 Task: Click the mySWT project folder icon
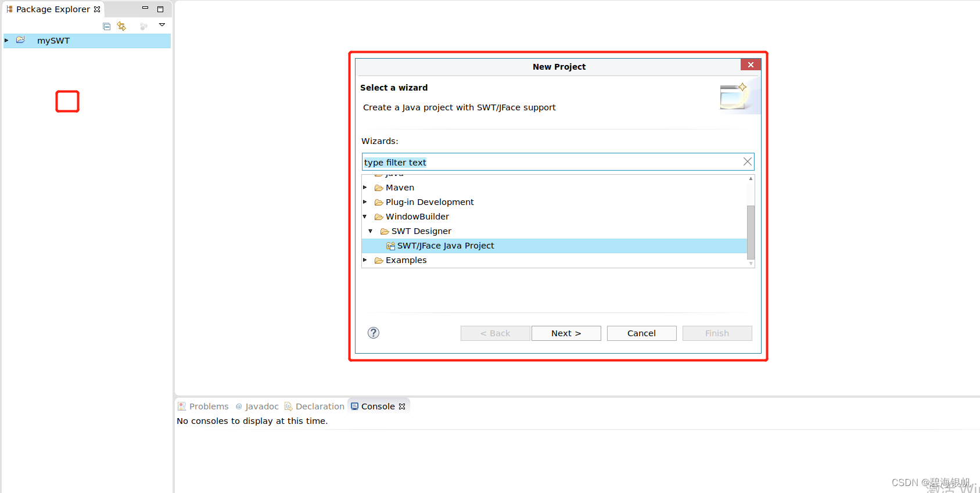(21, 40)
